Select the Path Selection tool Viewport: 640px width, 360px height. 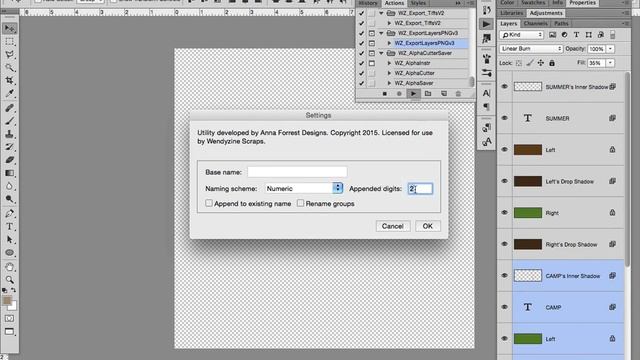pos(9,240)
